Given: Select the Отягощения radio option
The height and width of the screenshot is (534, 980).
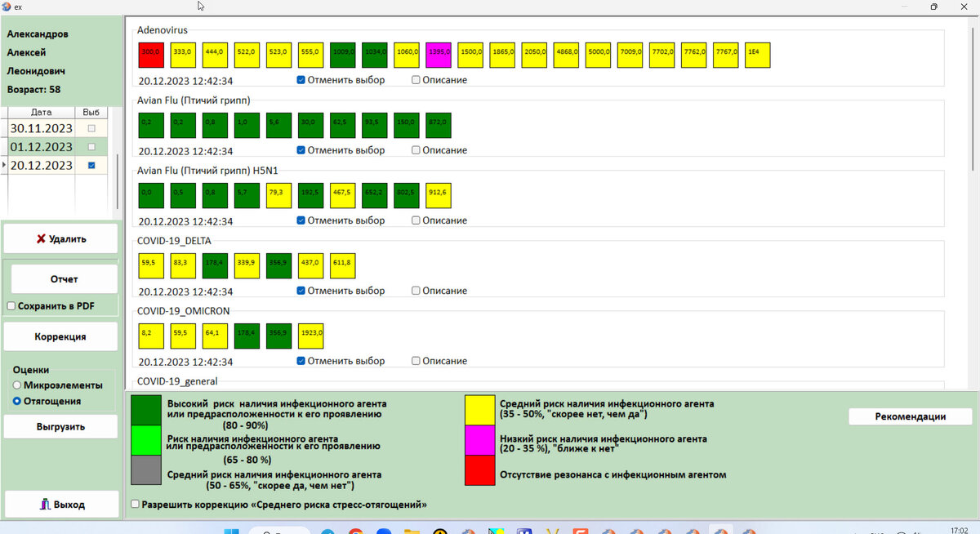Looking at the screenshot, I should tap(16, 401).
